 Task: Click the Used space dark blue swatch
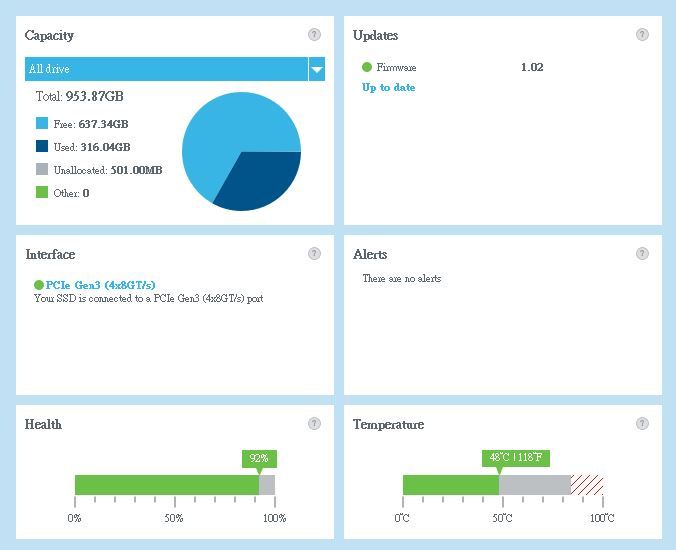pos(42,146)
